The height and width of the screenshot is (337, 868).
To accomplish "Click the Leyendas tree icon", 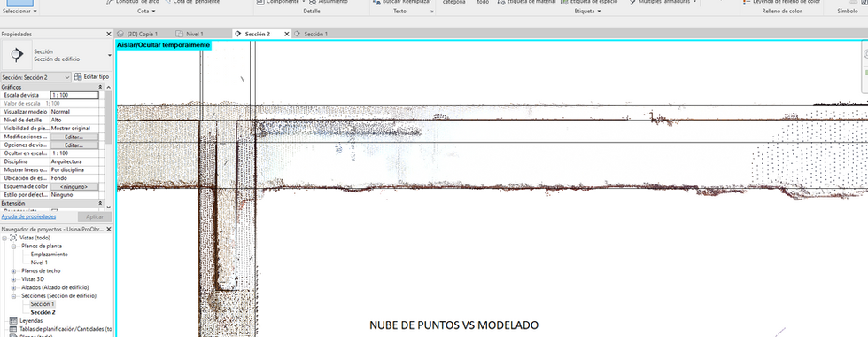I will 13,321.
